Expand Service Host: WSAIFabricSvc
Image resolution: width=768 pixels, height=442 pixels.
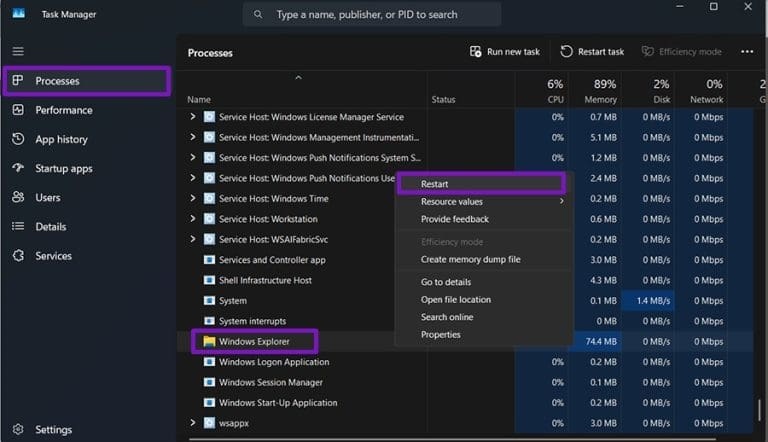[192, 239]
